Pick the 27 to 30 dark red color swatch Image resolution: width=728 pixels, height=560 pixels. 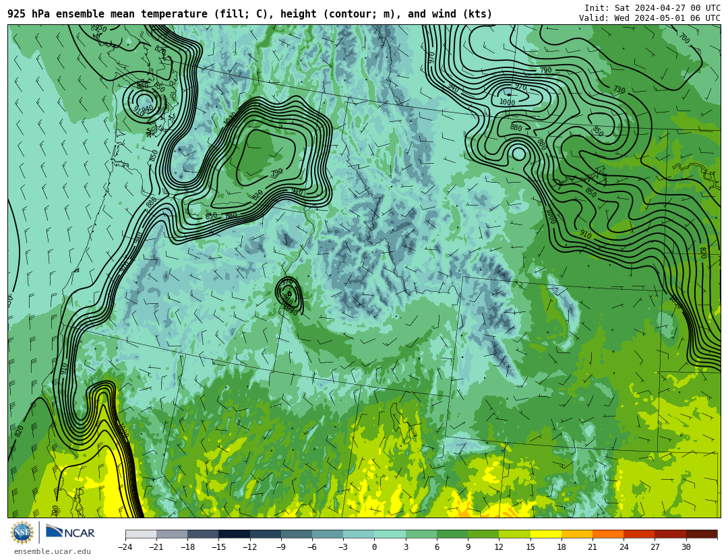tap(671, 534)
